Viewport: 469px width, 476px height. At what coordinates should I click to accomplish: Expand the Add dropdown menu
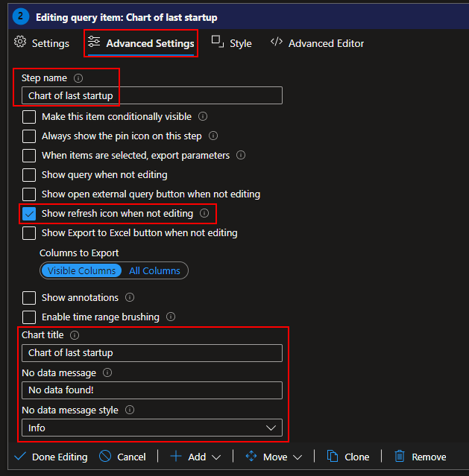195,457
